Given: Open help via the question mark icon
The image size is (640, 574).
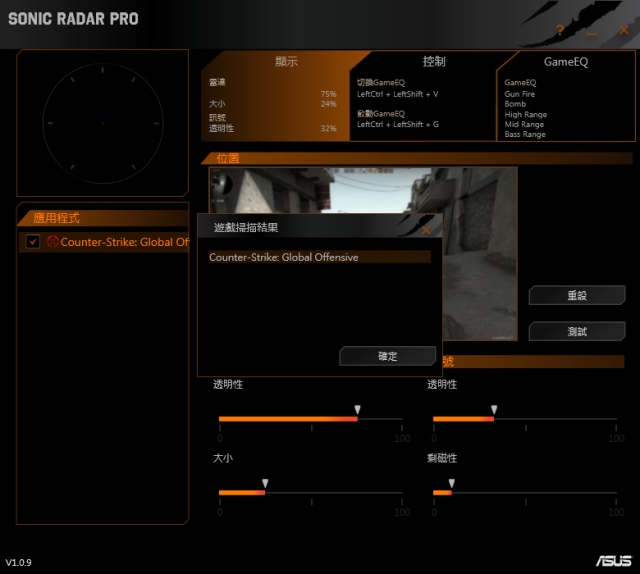Looking at the screenshot, I should click(x=560, y=32).
